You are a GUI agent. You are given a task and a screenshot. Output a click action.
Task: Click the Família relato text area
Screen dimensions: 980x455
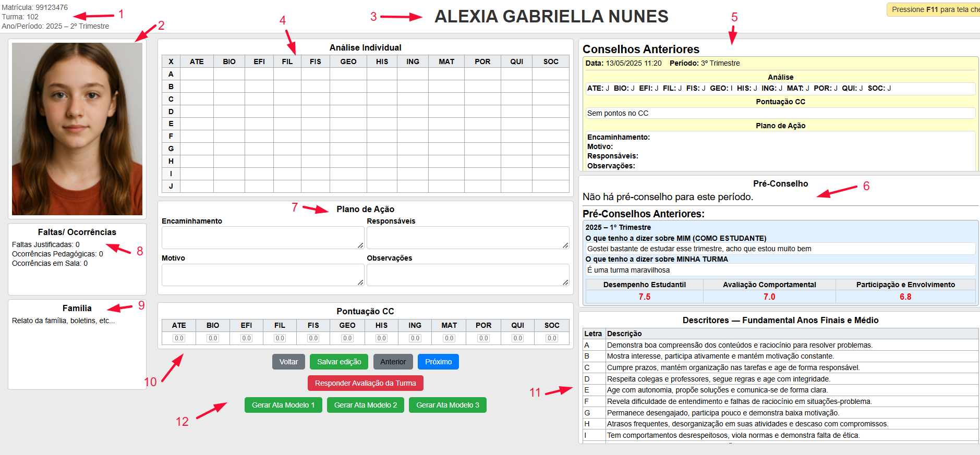(77, 349)
